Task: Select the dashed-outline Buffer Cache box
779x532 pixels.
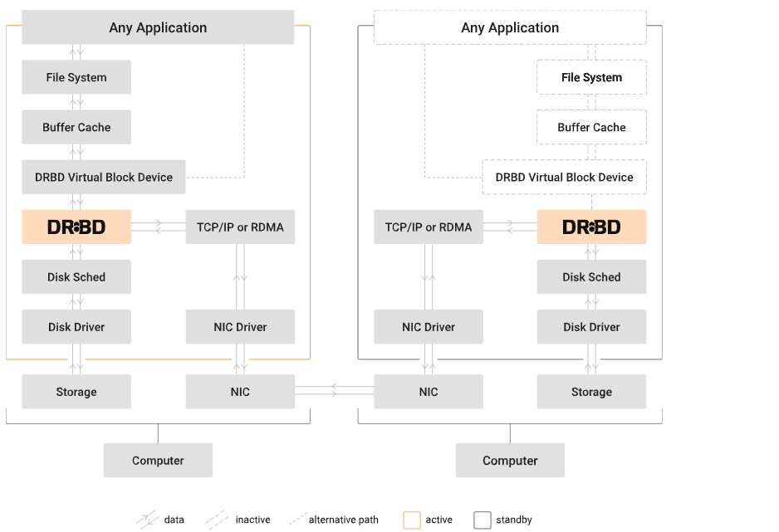Action: point(591,127)
